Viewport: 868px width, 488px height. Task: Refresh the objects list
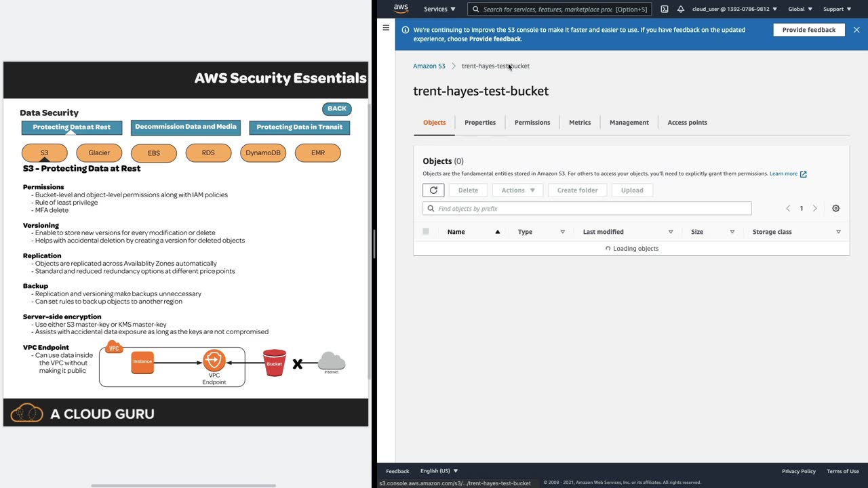[433, 190]
